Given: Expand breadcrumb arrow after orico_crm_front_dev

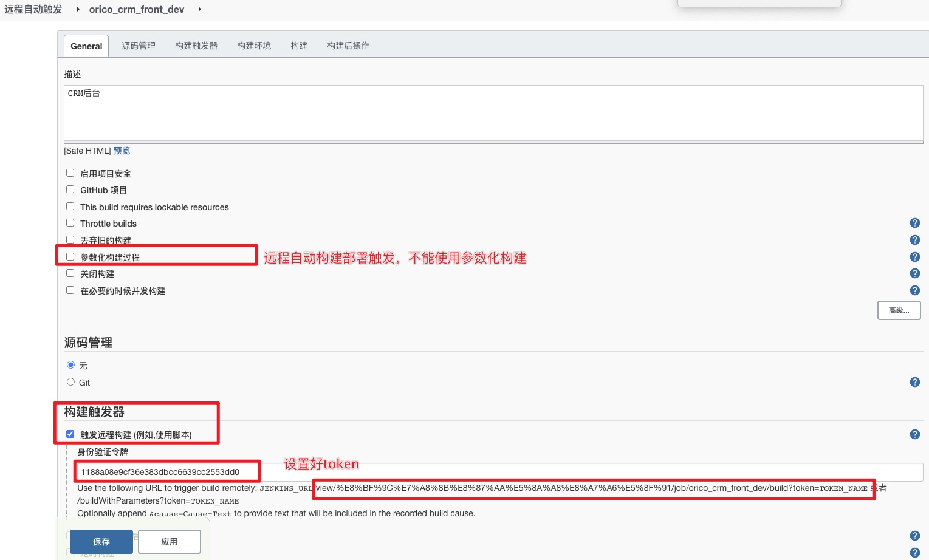Looking at the screenshot, I should (x=199, y=9).
